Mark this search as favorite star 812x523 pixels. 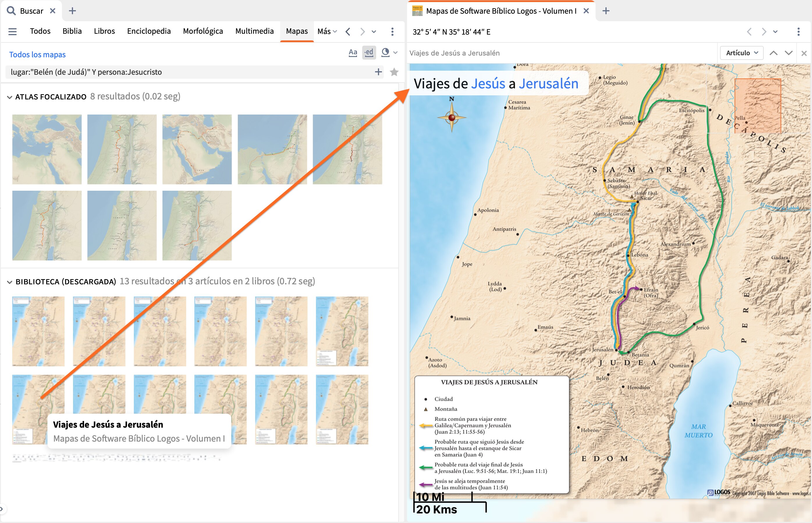(394, 72)
